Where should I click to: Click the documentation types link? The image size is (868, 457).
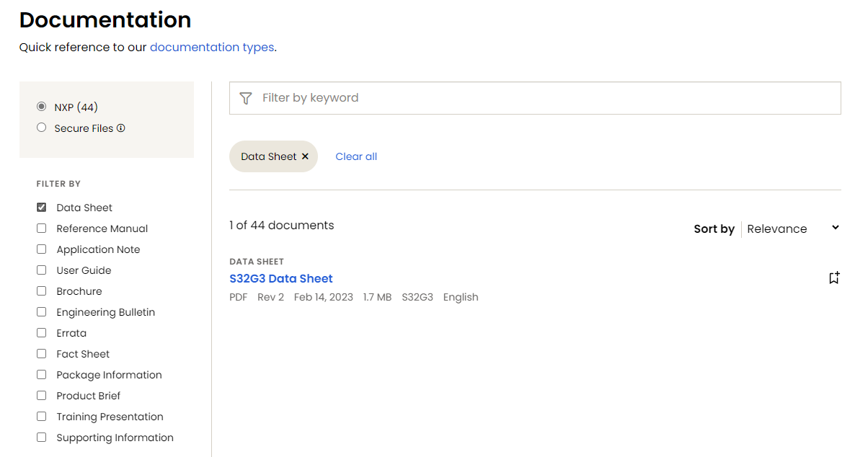click(x=212, y=48)
